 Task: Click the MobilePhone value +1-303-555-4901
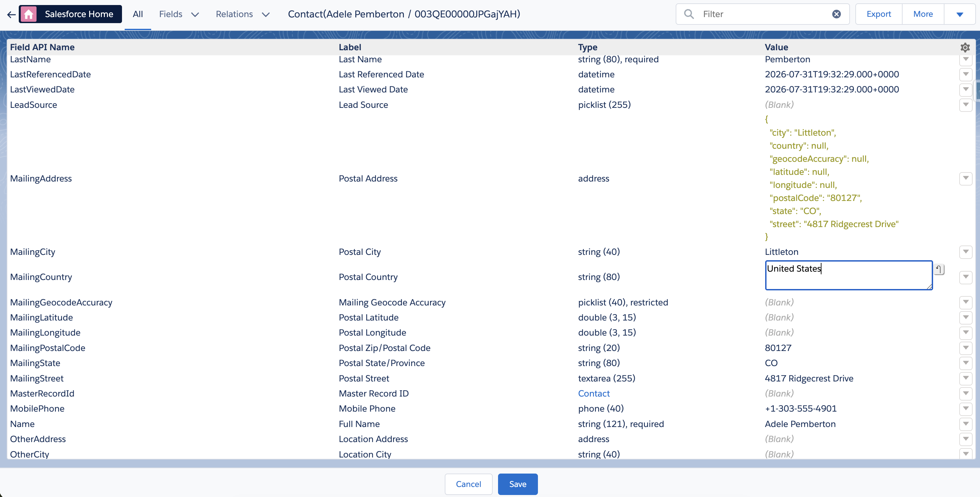(x=801, y=409)
